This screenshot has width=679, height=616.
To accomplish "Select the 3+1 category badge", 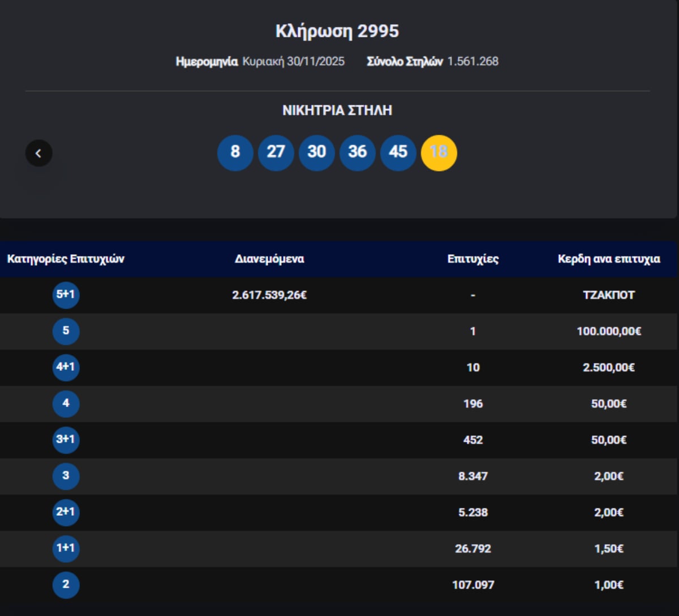I will tap(66, 440).
